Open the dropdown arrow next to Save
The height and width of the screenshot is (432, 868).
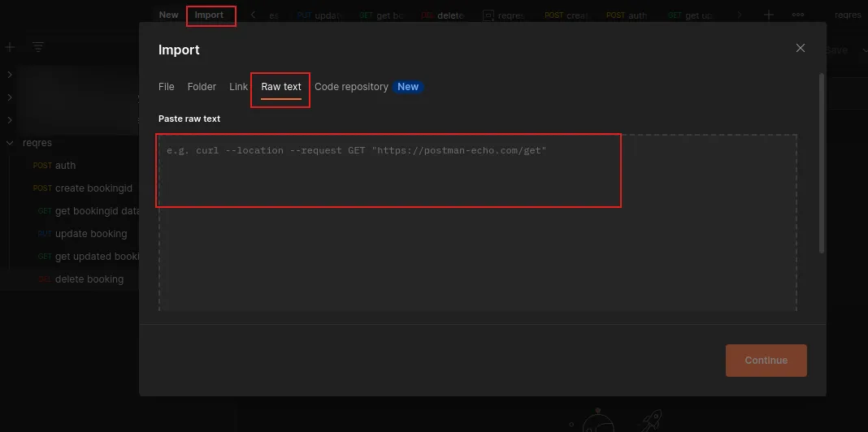864,50
